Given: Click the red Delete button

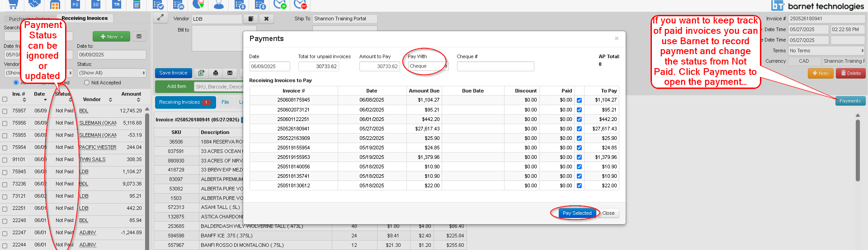Looking at the screenshot, I should coord(850,73).
